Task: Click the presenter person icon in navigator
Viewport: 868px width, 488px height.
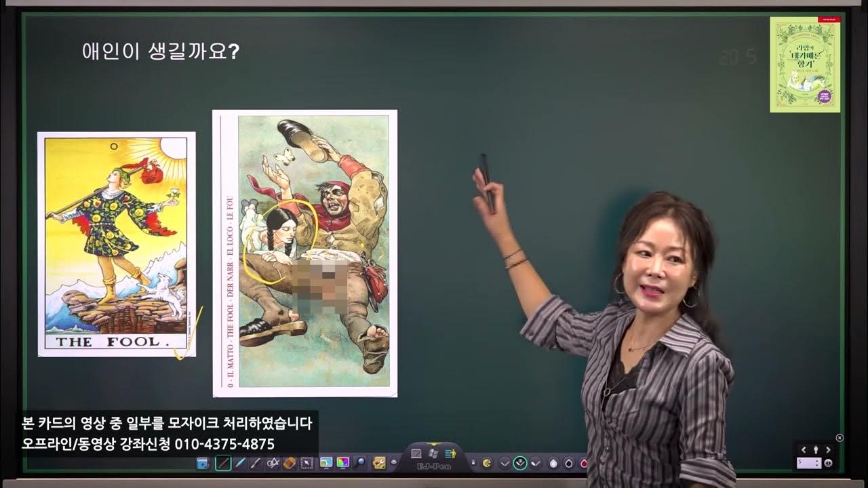Action: coord(816,449)
